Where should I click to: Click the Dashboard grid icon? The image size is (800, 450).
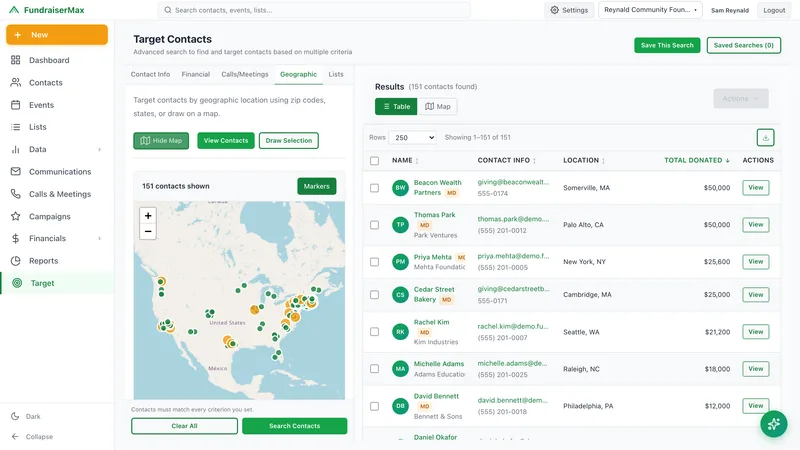(x=16, y=60)
